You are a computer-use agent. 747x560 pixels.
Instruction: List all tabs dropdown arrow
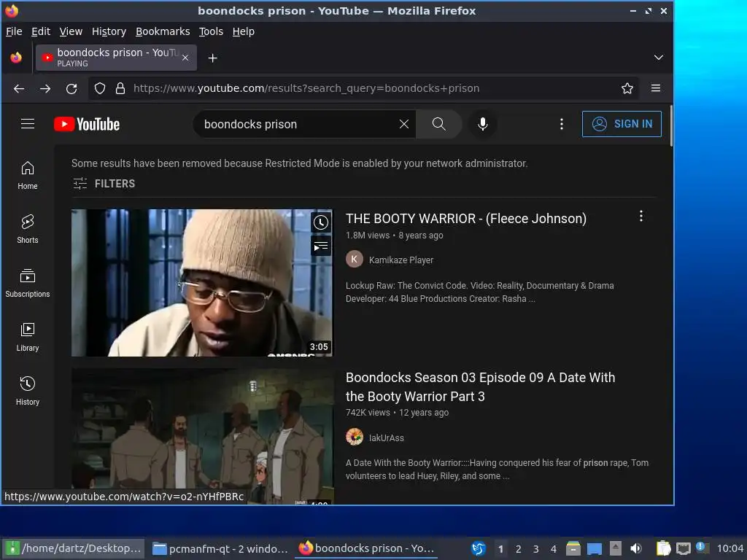click(x=659, y=58)
